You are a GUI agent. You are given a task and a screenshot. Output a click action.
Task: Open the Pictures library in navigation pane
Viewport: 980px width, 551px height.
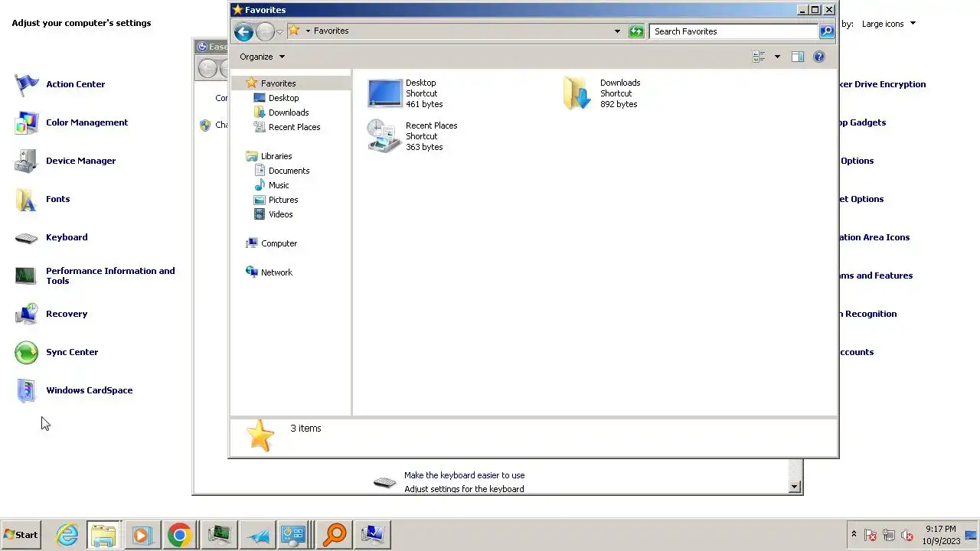pyautogui.click(x=283, y=200)
